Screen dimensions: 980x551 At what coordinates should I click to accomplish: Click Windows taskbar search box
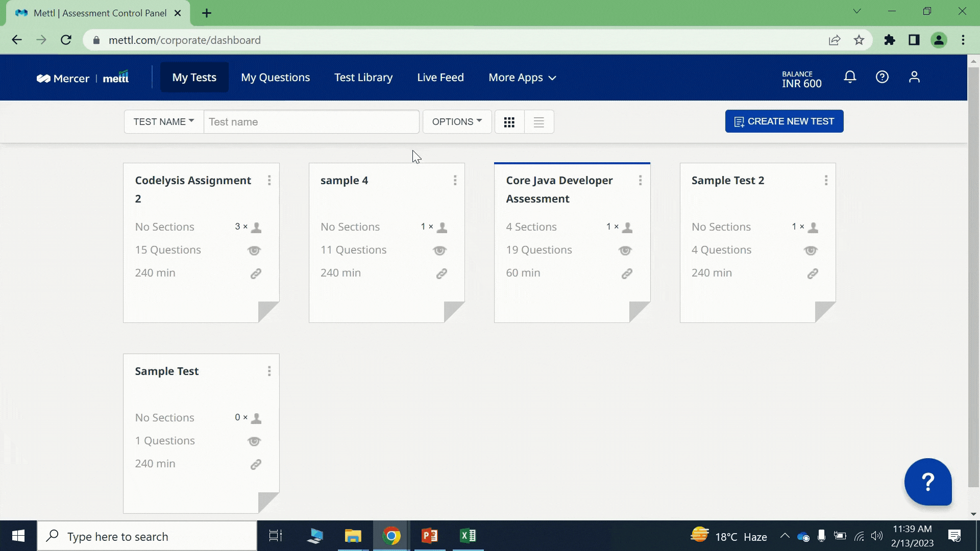147,536
